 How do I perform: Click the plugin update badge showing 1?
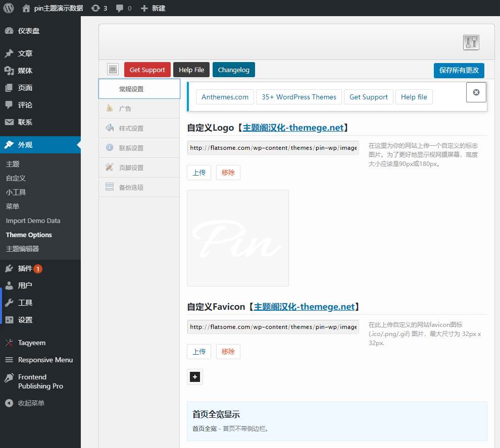(38, 269)
